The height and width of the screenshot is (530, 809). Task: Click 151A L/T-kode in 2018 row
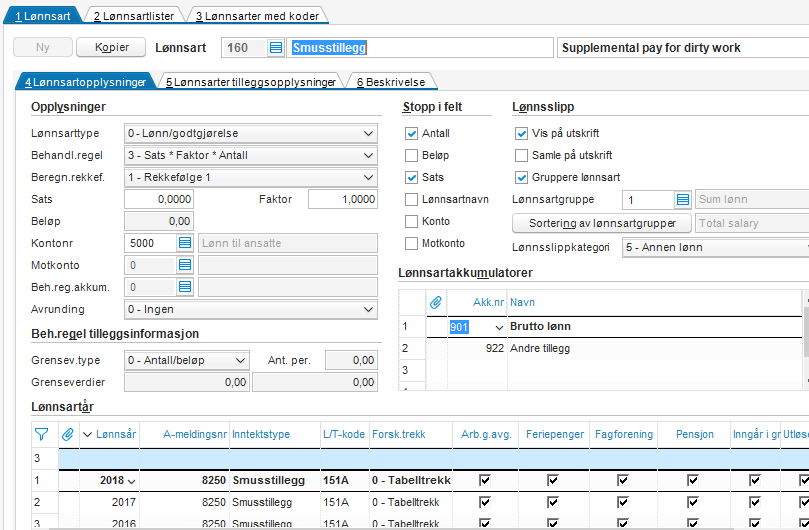tap(336, 480)
